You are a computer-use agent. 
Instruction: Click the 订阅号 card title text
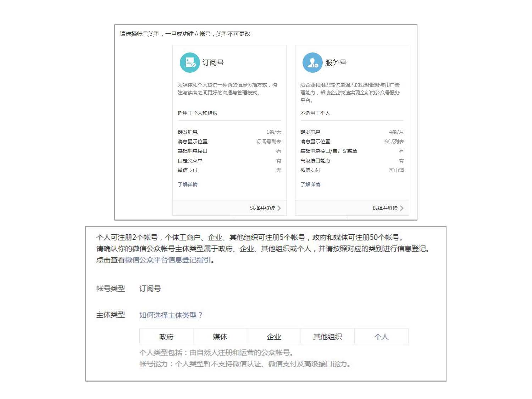pos(213,63)
